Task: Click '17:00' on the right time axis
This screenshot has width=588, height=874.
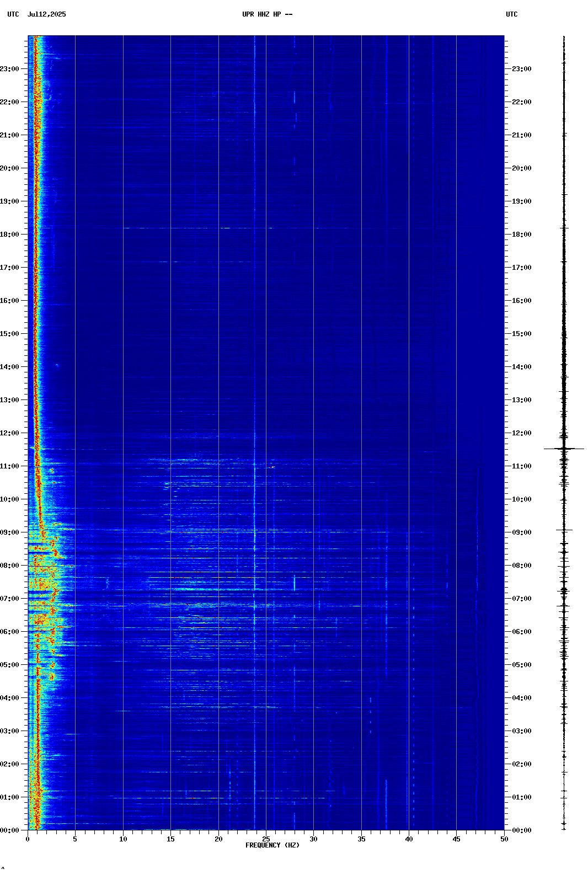Action: pos(522,268)
